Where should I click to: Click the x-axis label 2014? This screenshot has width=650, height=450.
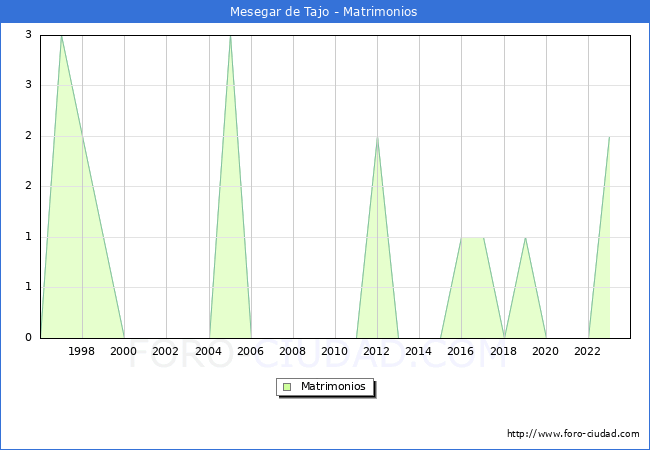pos(419,351)
